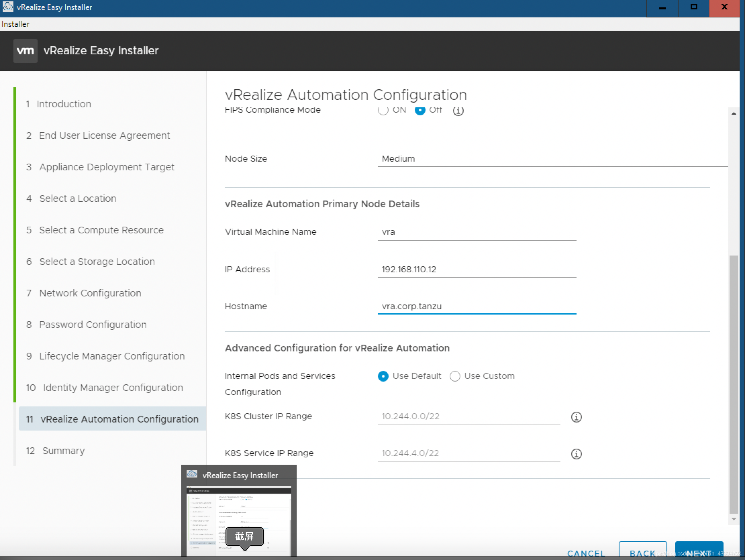The image size is (745, 560).
Task: Click the BACK button
Action: [x=642, y=552]
